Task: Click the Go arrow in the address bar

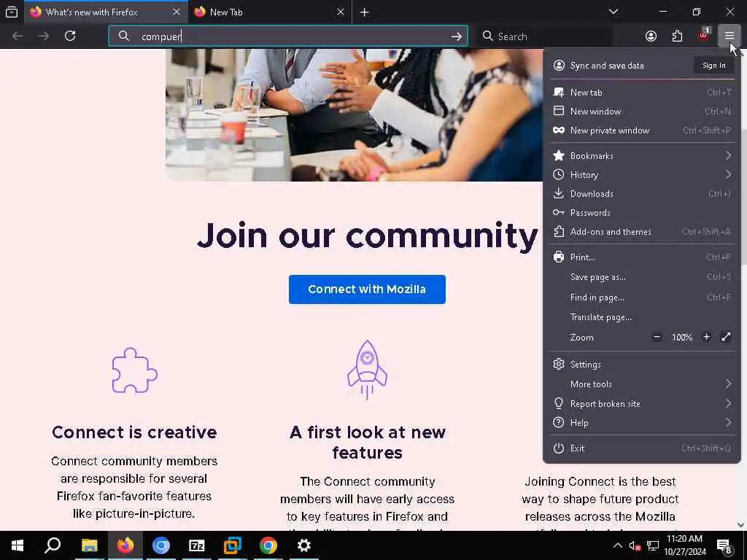Action: 456,36
